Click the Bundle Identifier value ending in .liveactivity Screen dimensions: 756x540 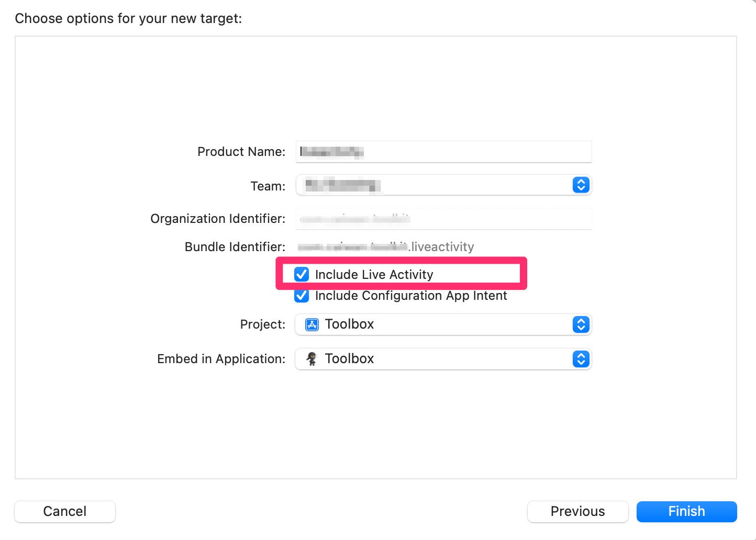[x=386, y=247]
